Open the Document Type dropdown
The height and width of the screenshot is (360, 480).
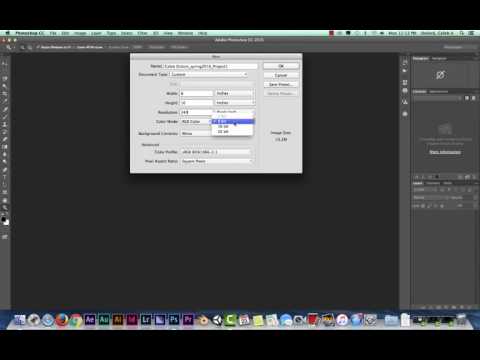click(x=209, y=75)
